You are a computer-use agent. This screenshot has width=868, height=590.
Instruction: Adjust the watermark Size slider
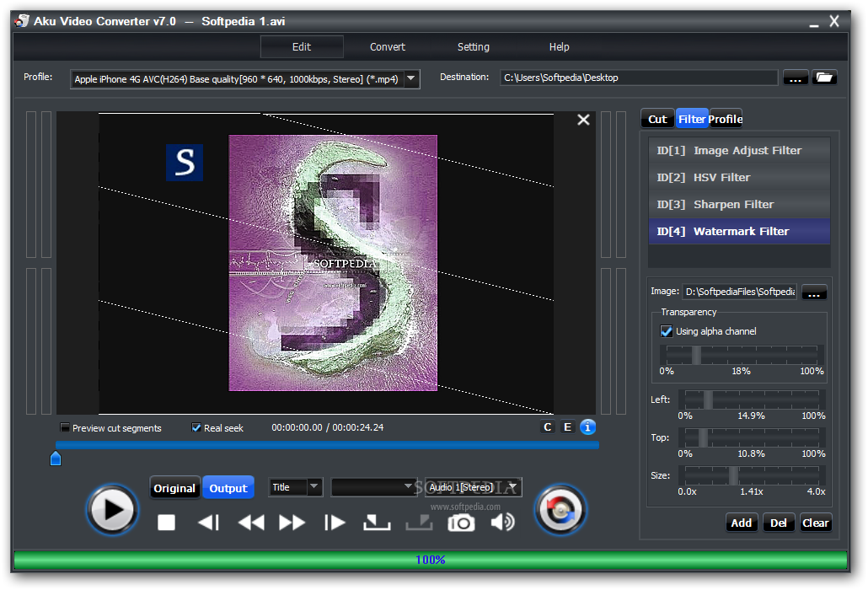click(x=752, y=476)
